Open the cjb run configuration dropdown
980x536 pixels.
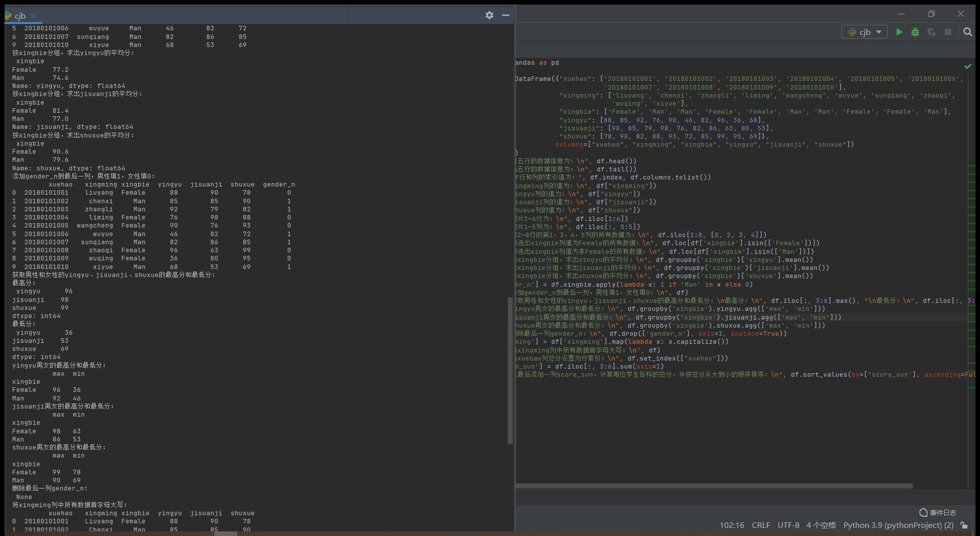tap(865, 32)
